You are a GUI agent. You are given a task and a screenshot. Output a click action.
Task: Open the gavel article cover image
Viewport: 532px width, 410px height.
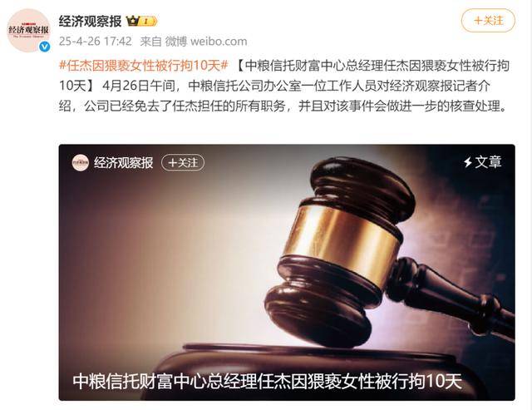(287, 272)
